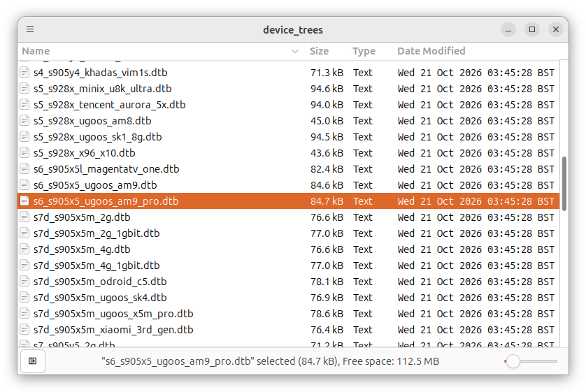The height and width of the screenshot is (392, 586).
Task: Select file name s7d_s905x5m_4g_1gbit.dtb
Action: click(x=97, y=265)
